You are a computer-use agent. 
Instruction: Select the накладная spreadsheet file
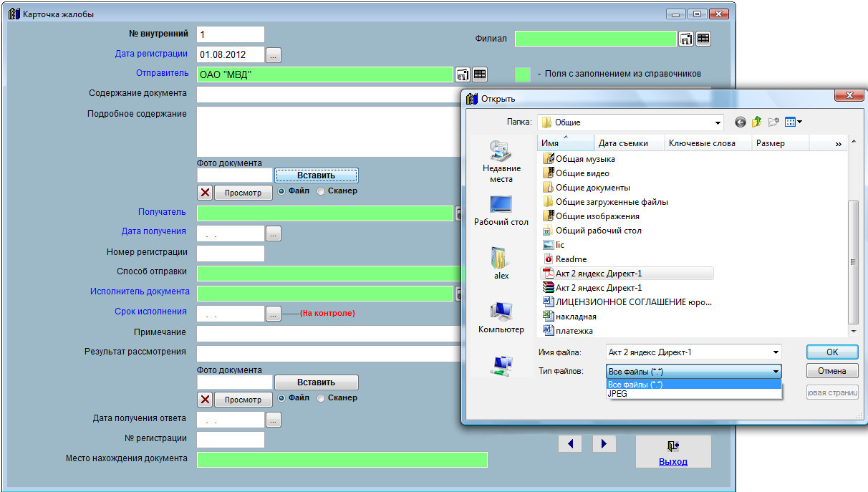pos(570,317)
